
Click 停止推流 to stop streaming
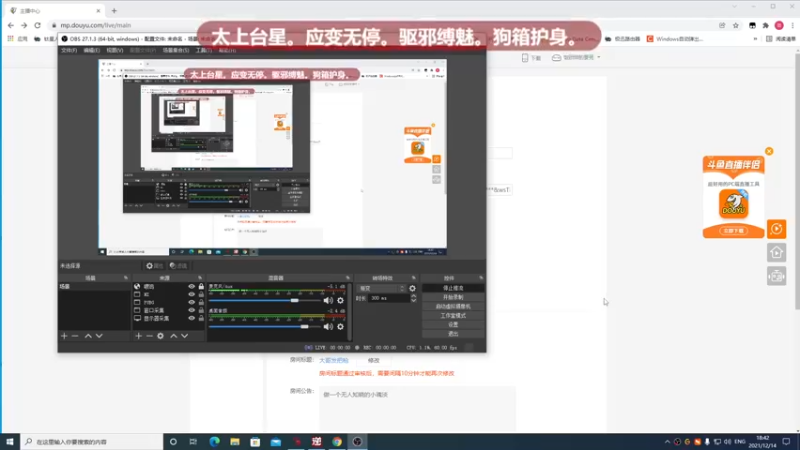(x=453, y=288)
